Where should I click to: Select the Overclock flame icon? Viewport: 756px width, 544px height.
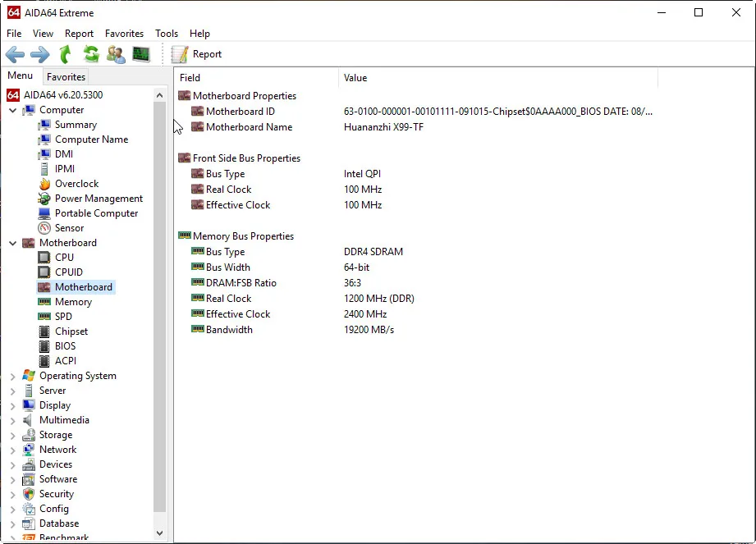44,184
